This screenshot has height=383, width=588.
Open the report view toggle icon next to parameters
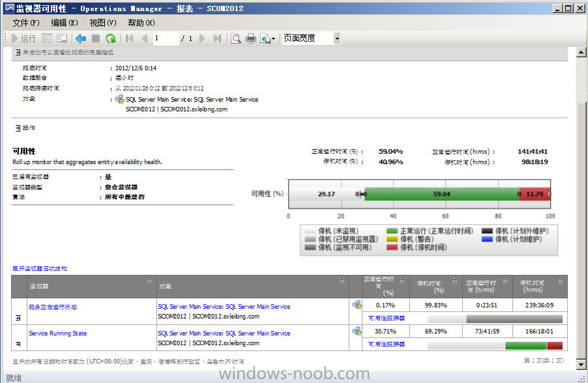click(62, 38)
